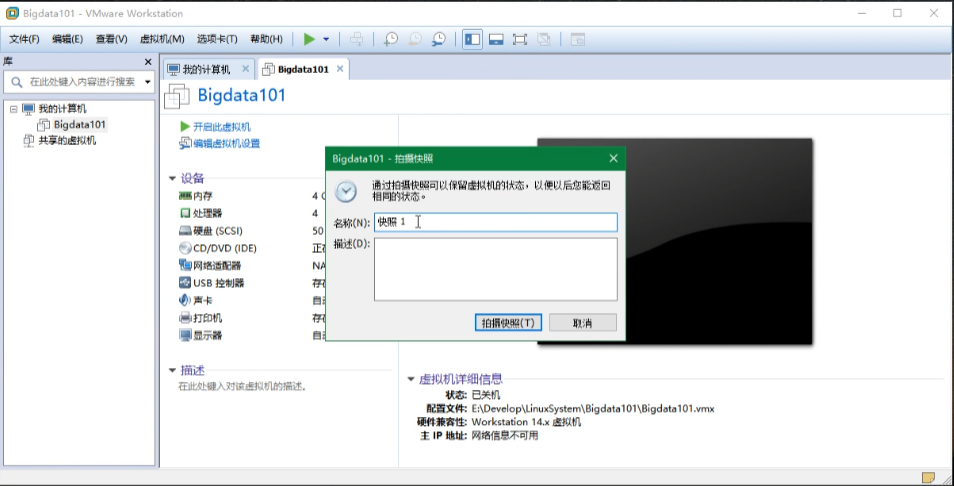The height and width of the screenshot is (486, 954).
Task: Click the 拍摄快照(T) button
Action: [x=508, y=323]
